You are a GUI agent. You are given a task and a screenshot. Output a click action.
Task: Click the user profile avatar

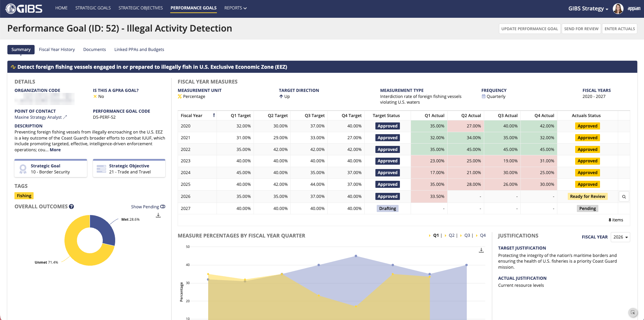(x=618, y=9)
